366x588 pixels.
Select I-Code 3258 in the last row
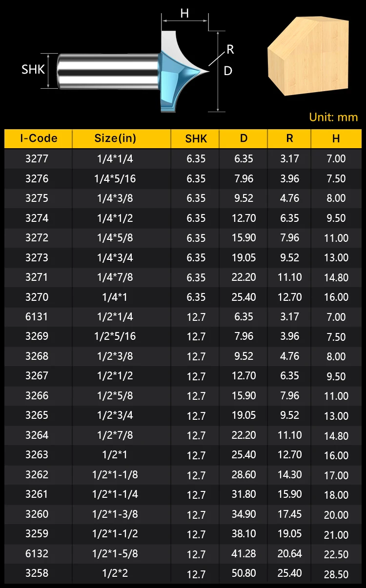click(37, 573)
